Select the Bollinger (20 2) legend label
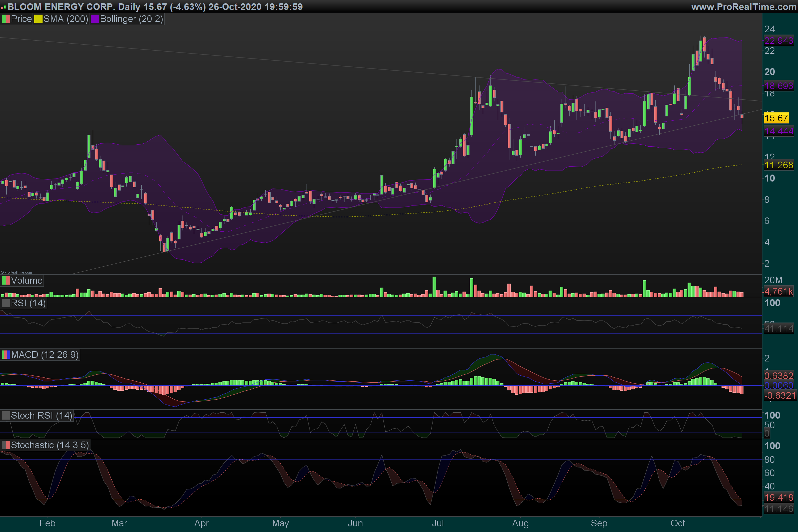 tap(131, 19)
